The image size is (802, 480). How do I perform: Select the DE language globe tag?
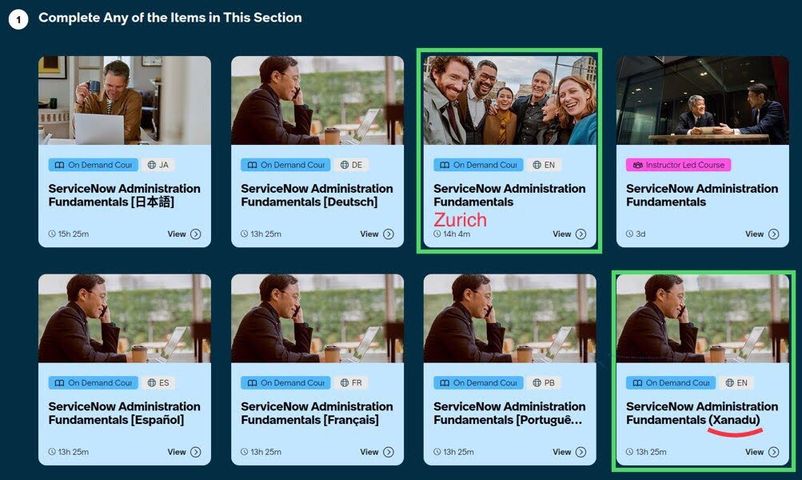point(351,165)
